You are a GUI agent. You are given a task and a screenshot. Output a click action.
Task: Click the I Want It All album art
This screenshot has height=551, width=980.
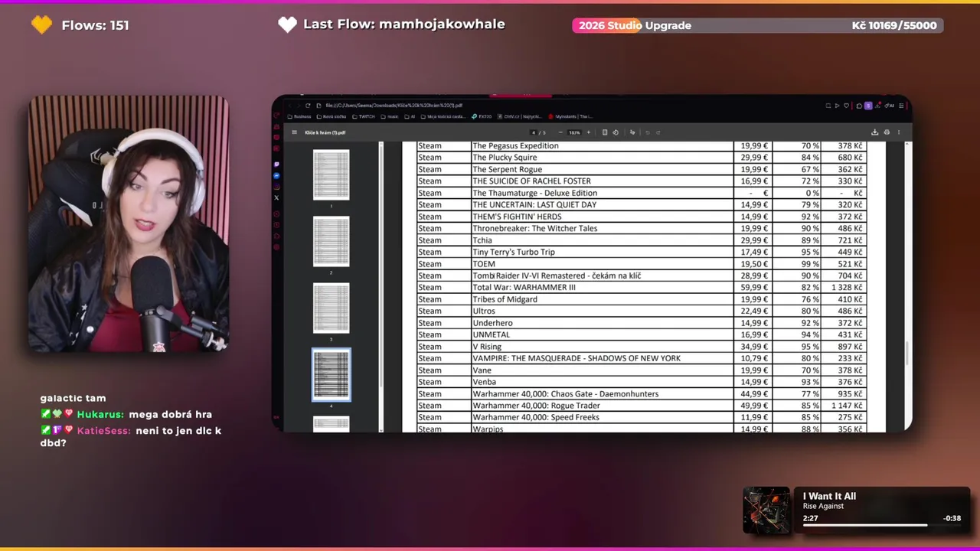(766, 510)
